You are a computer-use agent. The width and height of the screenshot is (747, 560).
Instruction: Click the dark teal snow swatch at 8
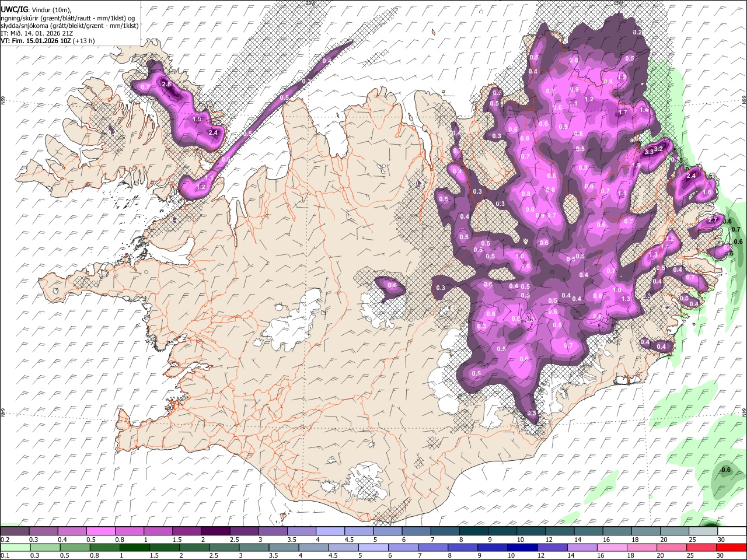coord(473,531)
